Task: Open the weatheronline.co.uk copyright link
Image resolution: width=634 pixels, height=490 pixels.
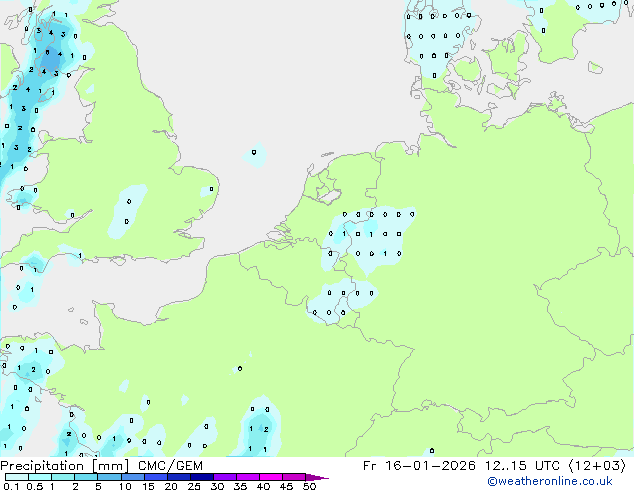Action: pyautogui.click(x=550, y=481)
